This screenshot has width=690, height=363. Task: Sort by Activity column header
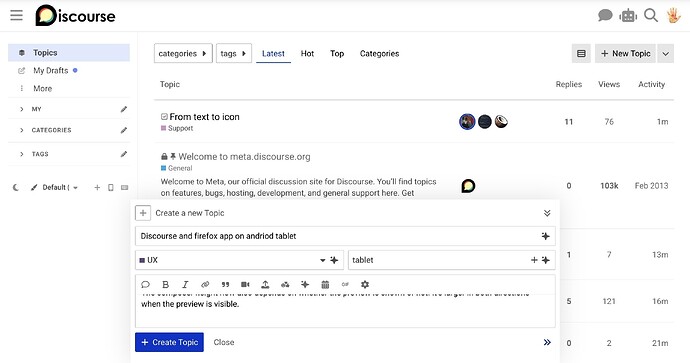[651, 84]
